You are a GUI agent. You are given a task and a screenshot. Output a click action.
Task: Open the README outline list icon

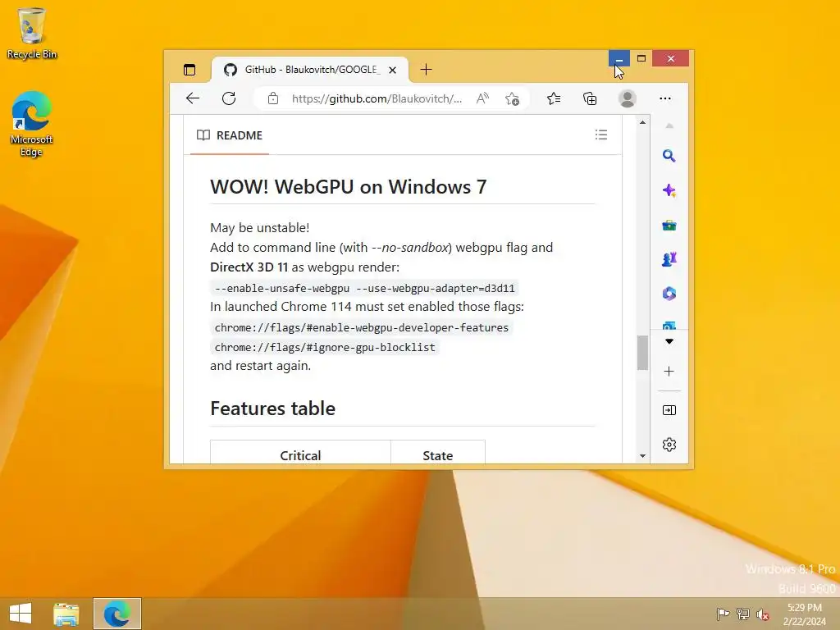pyautogui.click(x=601, y=135)
